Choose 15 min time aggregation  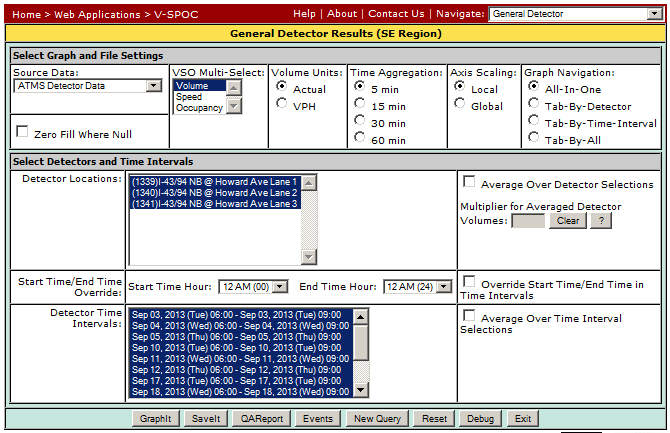point(359,104)
